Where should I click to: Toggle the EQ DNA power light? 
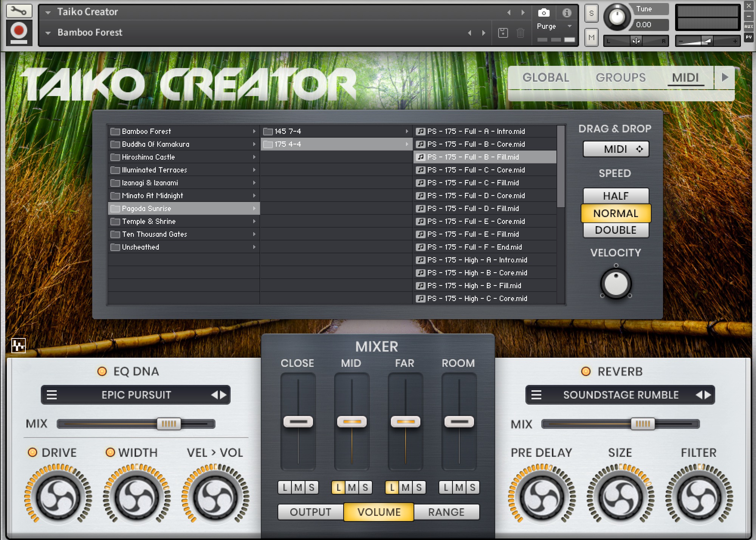pyautogui.click(x=102, y=371)
